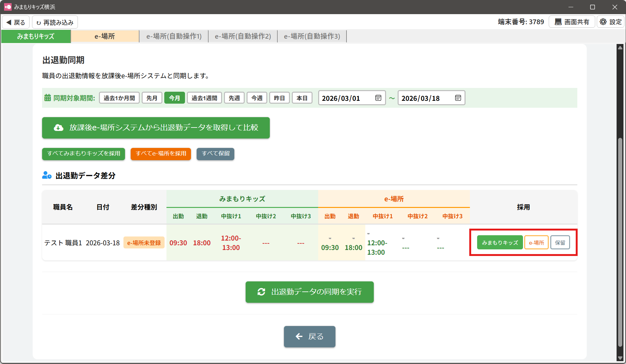Open the end date calendar picker icon
This screenshot has width=626, height=364.
point(458,98)
